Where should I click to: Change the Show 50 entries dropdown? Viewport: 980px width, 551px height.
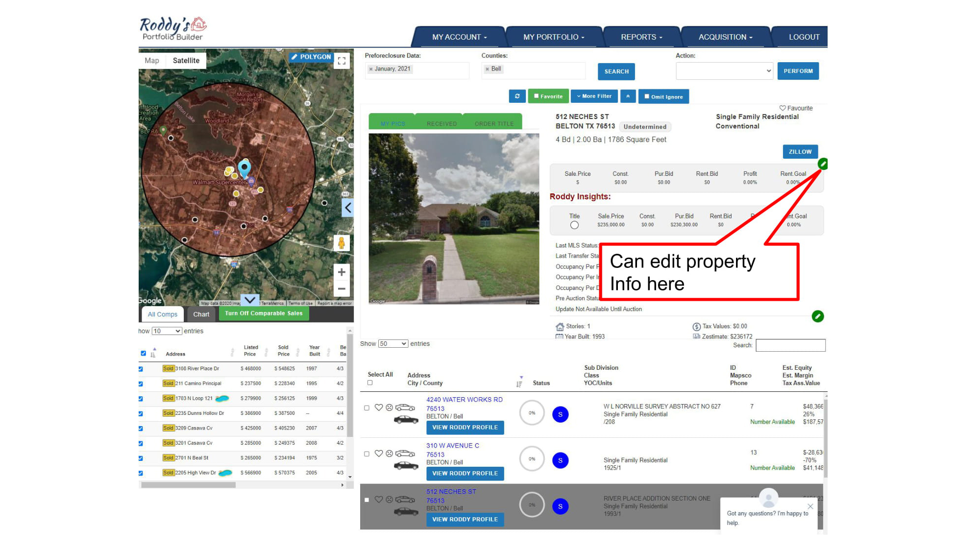click(393, 344)
